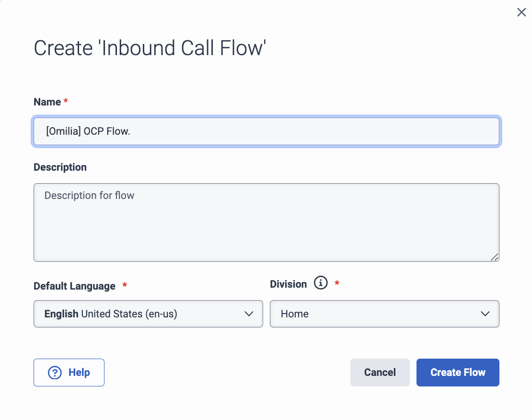Focus the Name input containing Omilia OCP Flow
The width and height of the screenshot is (532, 420).
[266, 131]
